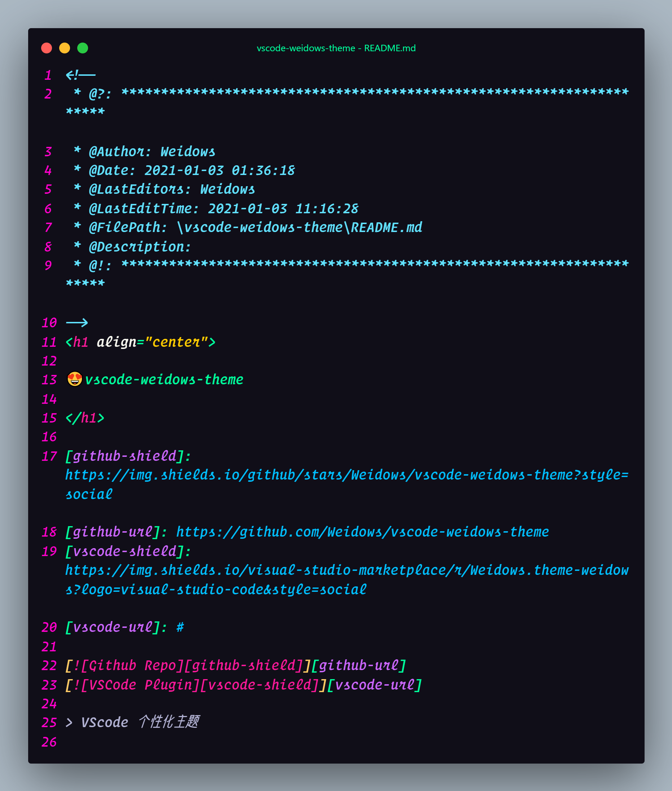Click the closing '</h1>' tag
This screenshot has height=791, width=672.
[85, 418]
